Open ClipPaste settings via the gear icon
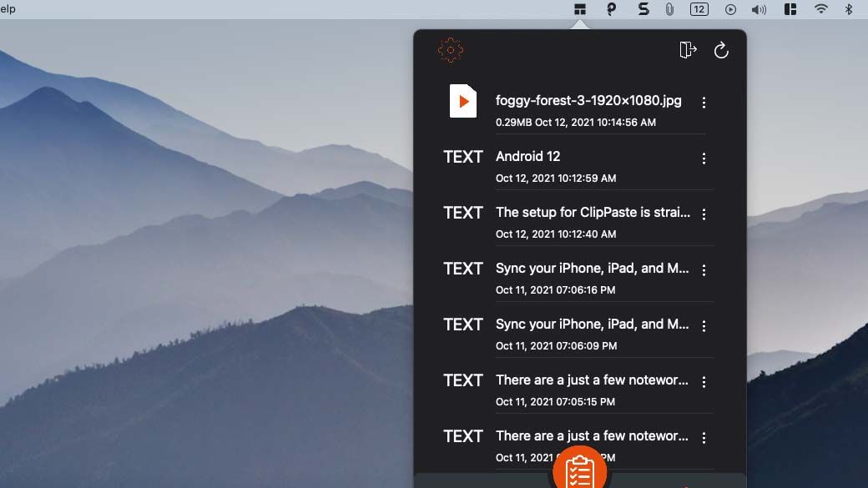The height and width of the screenshot is (488, 868). tap(450, 49)
